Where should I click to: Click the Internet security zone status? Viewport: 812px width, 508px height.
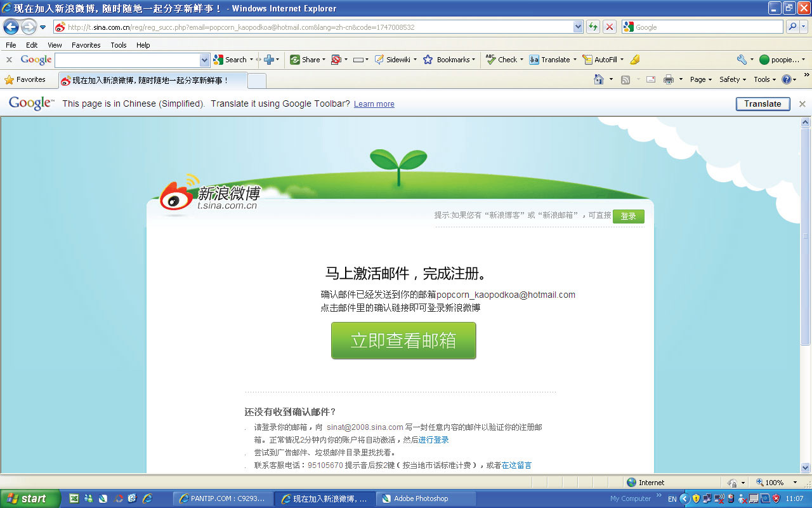tap(645, 483)
